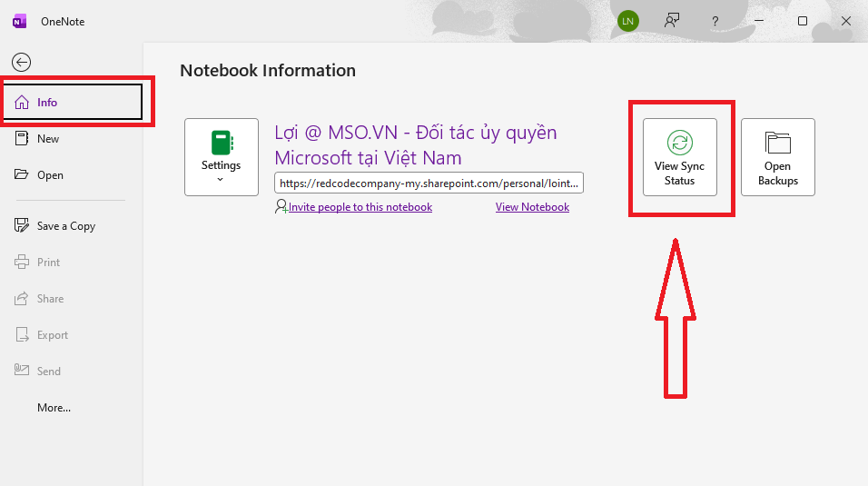
Task: Close the OneNote window
Action: (846, 21)
